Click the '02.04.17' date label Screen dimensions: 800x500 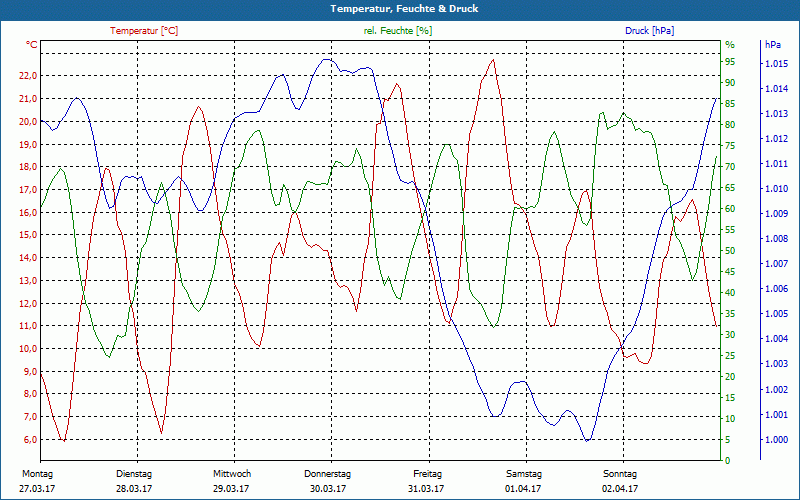pyautogui.click(x=620, y=489)
